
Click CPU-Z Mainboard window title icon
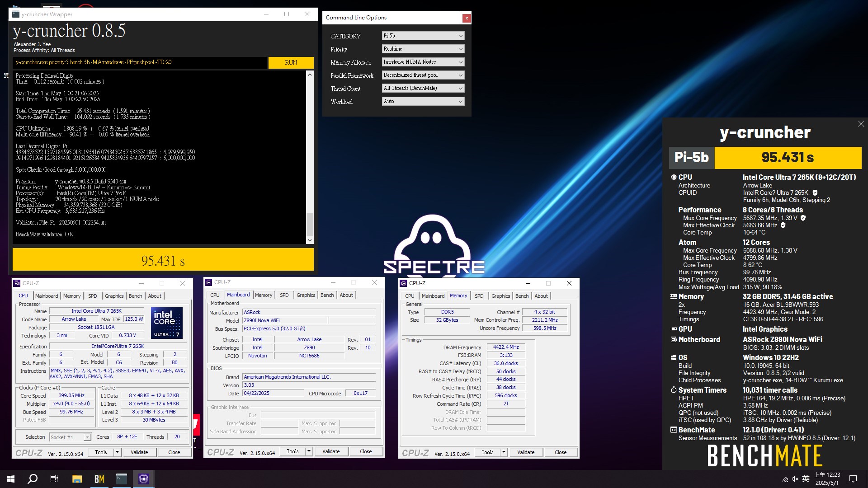(x=208, y=282)
